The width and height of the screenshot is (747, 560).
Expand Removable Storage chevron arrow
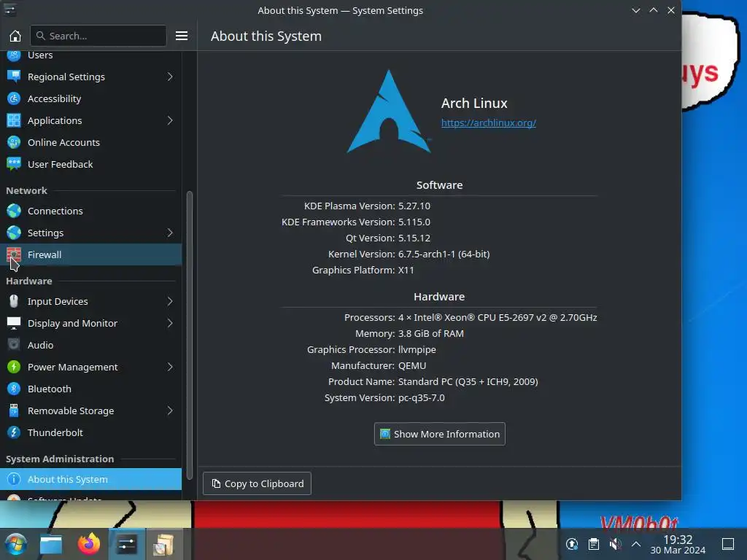click(170, 411)
